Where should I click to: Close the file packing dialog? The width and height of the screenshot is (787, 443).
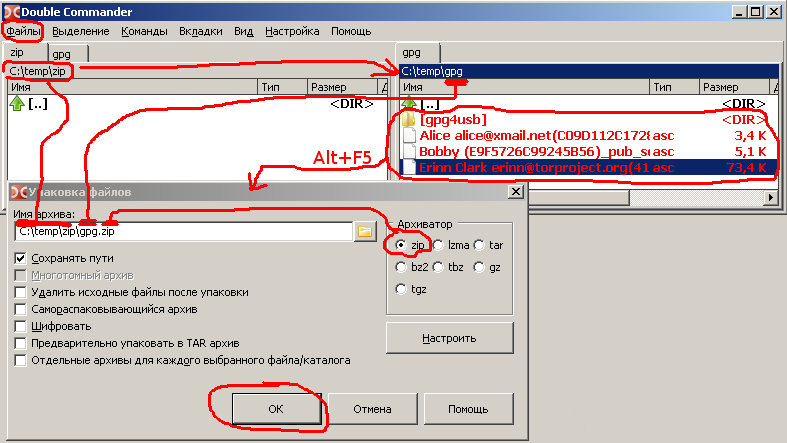(516, 191)
